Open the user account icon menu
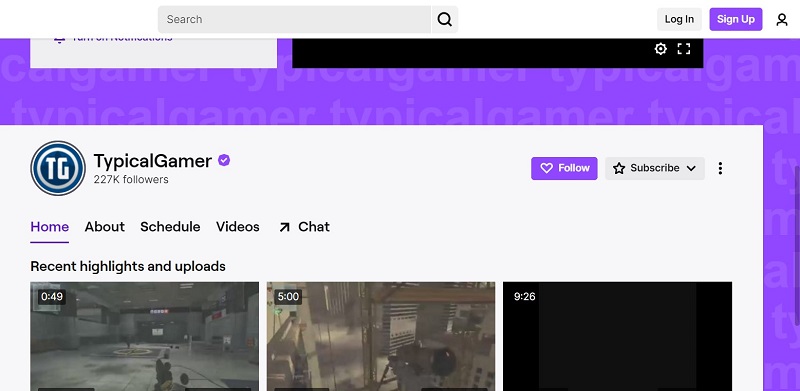 pos(782,19)
